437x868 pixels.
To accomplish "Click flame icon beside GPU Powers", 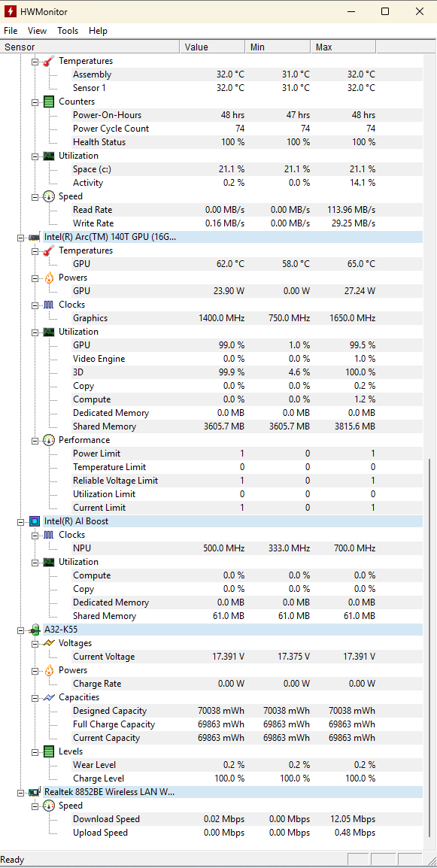I will [x=50, y=278].
